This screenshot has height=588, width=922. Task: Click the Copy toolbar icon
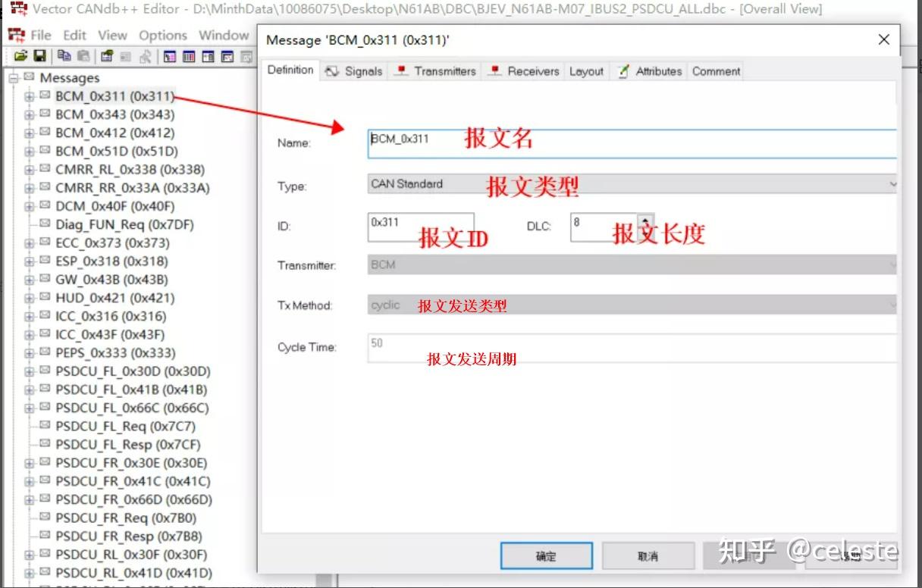(x=64, y=56)
